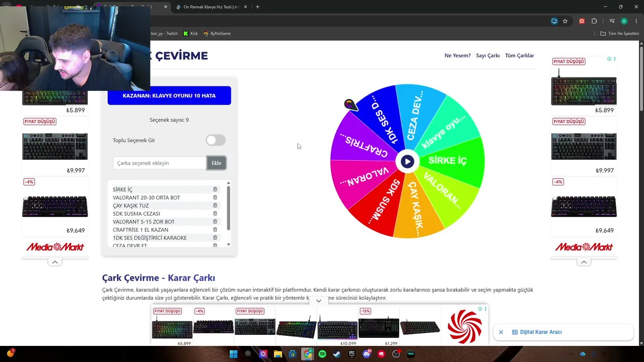
Task: Open the Dijital Karar Aracı link
Action: (536, 332)
